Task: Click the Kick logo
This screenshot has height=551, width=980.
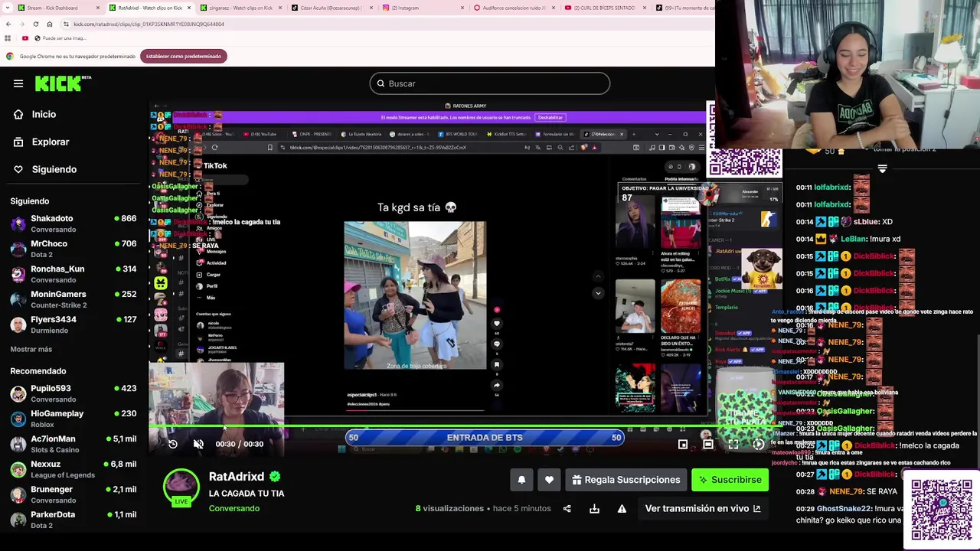Action: (x=63, y=83)
